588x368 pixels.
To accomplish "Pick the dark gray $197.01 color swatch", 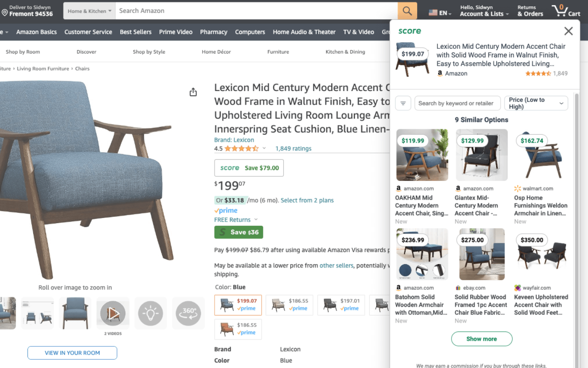I will (x=341, y=305).
